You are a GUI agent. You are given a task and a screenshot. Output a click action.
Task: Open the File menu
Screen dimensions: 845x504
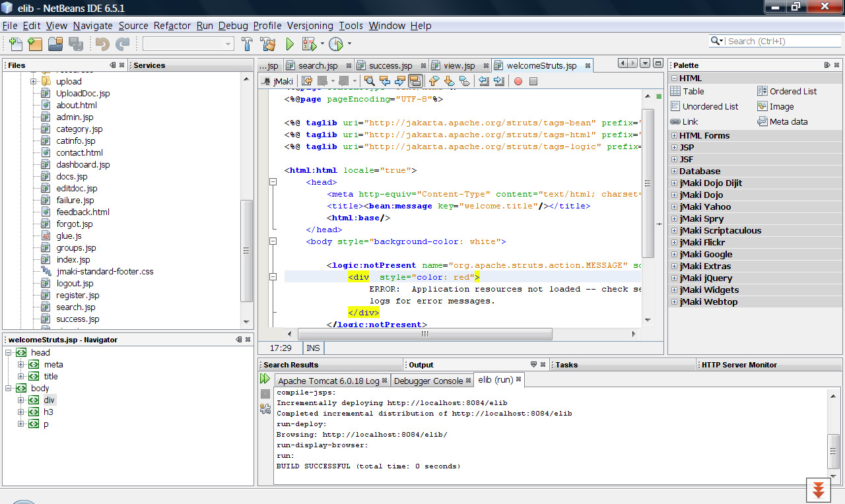pyautogui.click(x=10, y=26)
